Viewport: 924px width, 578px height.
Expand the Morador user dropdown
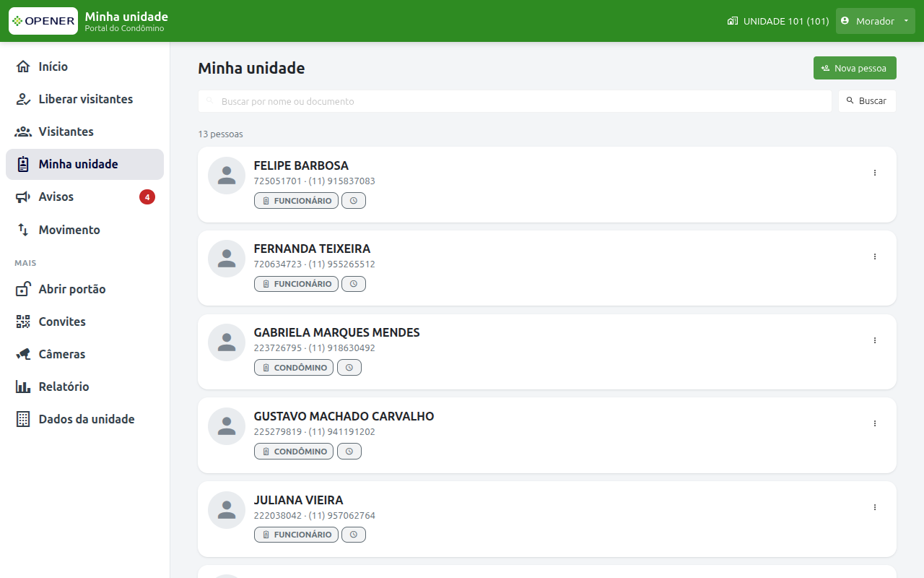pyautogui.click(x=875, y=21)
